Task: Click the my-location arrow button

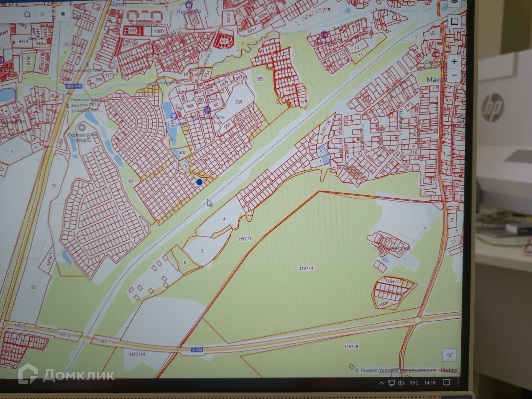Action: pos(449,355)
